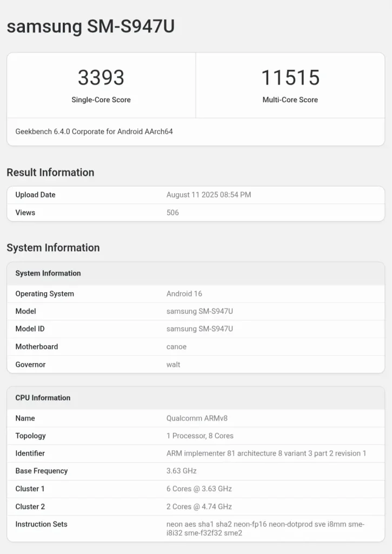Select the multi-core score 11515
Screen dimensions: 392x554
click(x=290, y=77)
